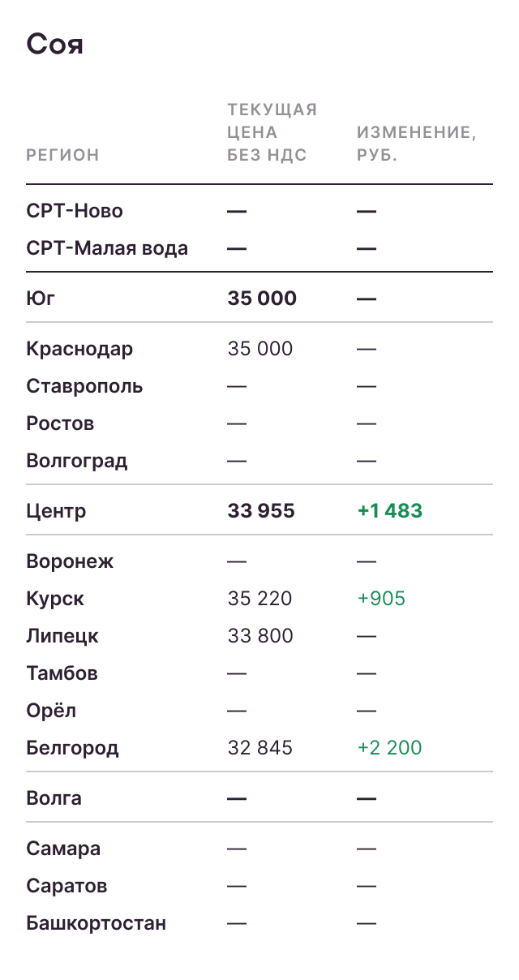Viewport: 519px width, 980px height.
Task: Click the Юг region group name
Action: (41, 299)
